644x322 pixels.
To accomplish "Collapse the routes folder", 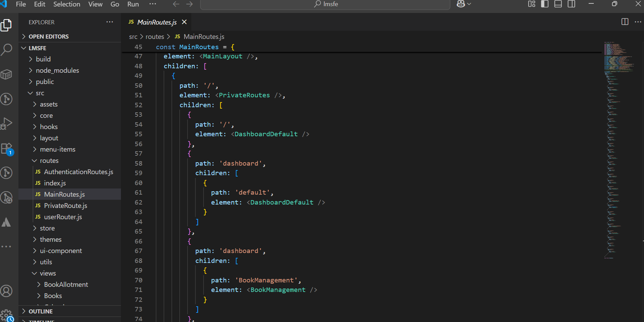I will coord(49,160).
